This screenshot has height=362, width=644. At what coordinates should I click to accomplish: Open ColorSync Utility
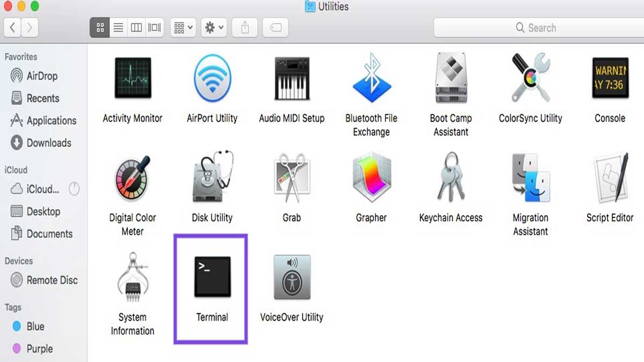(x=530, y=78)
